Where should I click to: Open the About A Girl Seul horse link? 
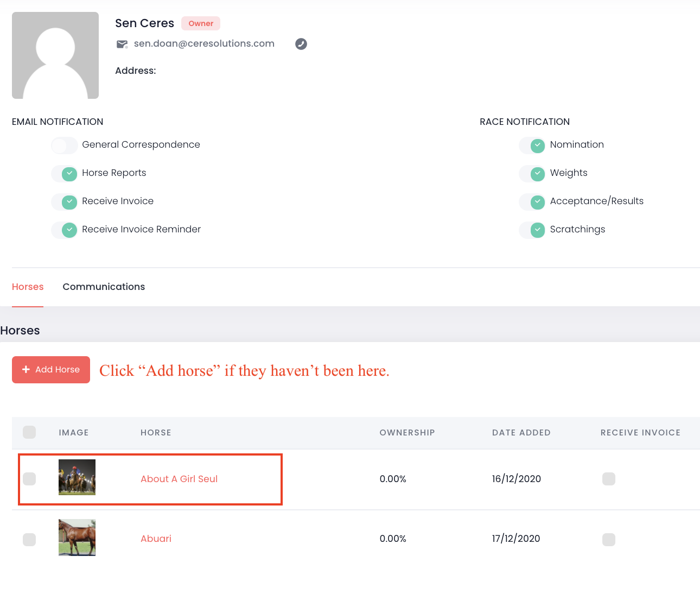179,479
